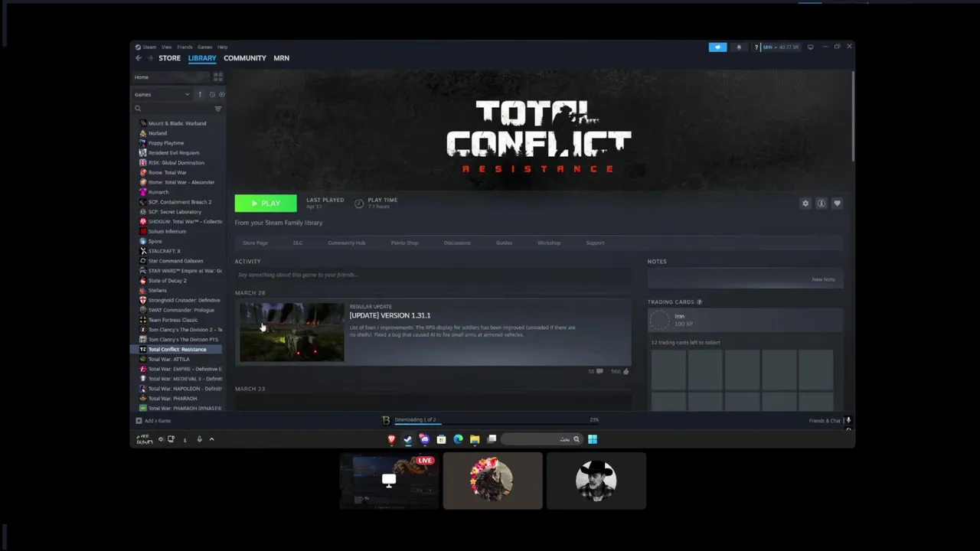980x551 pixels.
Task: Open the update post thumbnail image
Action: pyautogui.click(x=292, y=332)
